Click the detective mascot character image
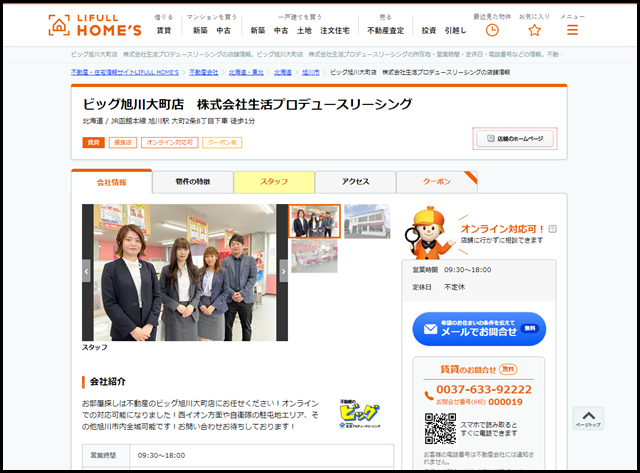Image resolution: width=640 pixels, height=473 pixels. point(430,233)
